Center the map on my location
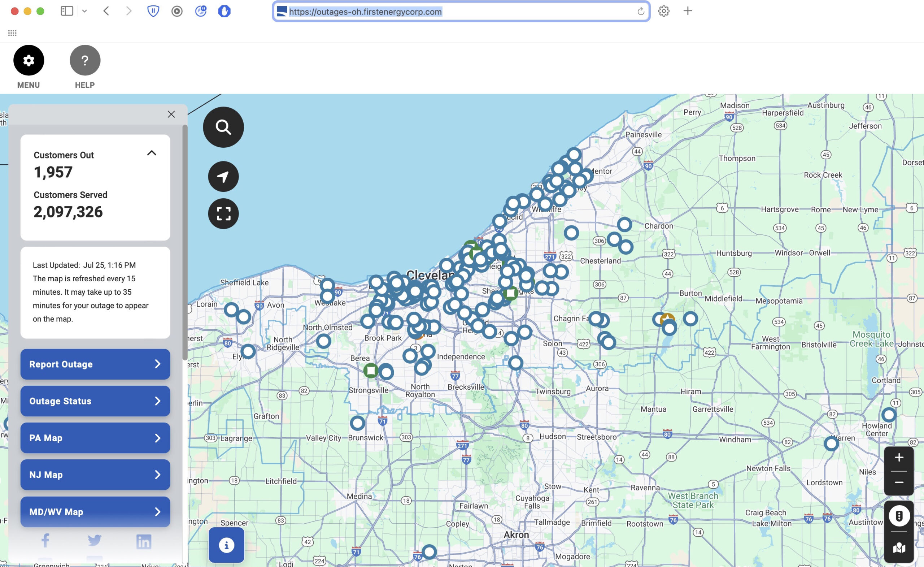This screenshot has height=567, width=924. pyautogui.click(x=223, y=176)
